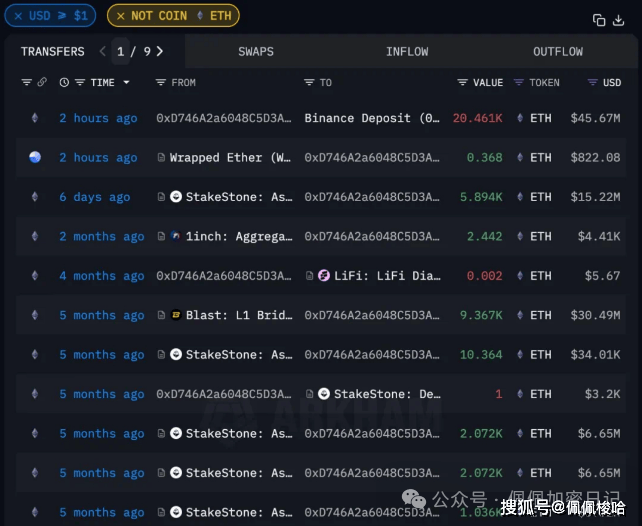Open Wrapped Ether sender entity
The height and width of the screenshot is (526, 642).
click(x=230, y=158)
